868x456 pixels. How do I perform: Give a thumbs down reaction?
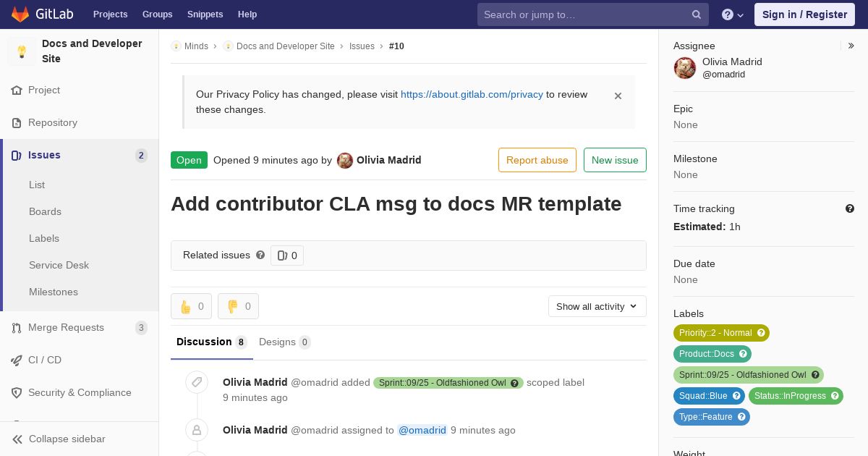point(238,306)
